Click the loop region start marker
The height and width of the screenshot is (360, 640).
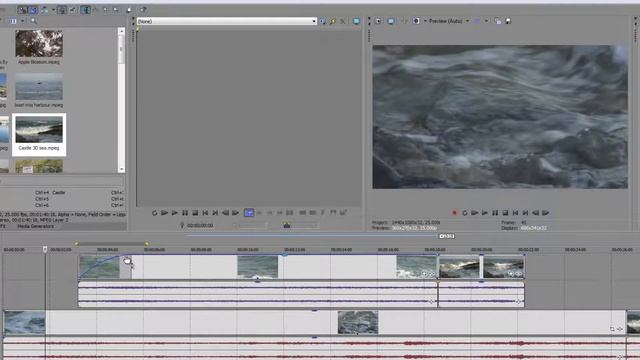coord(76,244)
